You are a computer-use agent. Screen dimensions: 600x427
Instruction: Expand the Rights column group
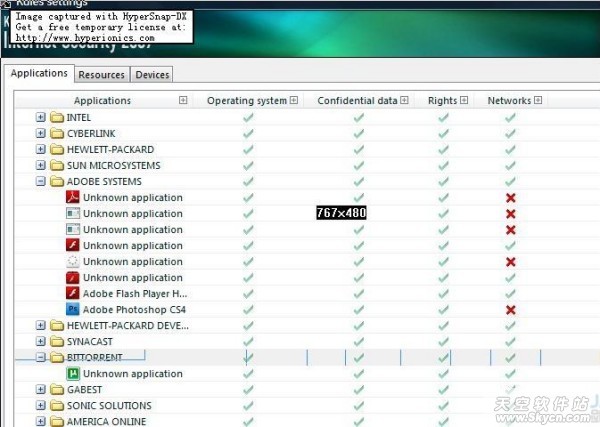tap(464, 100)
